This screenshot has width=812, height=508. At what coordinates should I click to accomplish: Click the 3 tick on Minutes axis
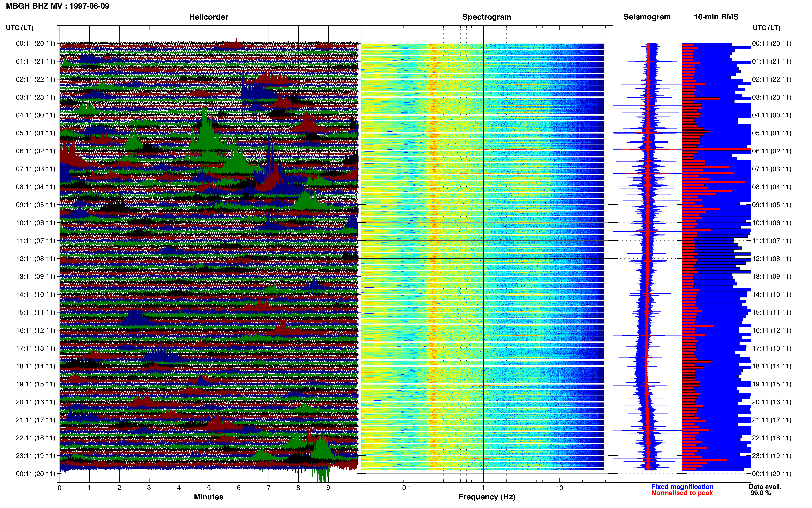tap(149, 487)
